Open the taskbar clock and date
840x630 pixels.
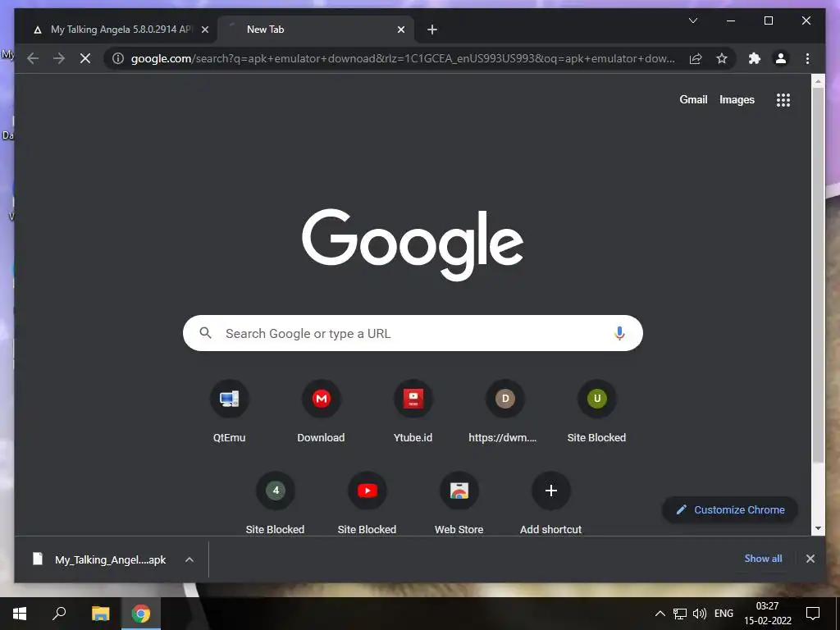tap(767, 614)
